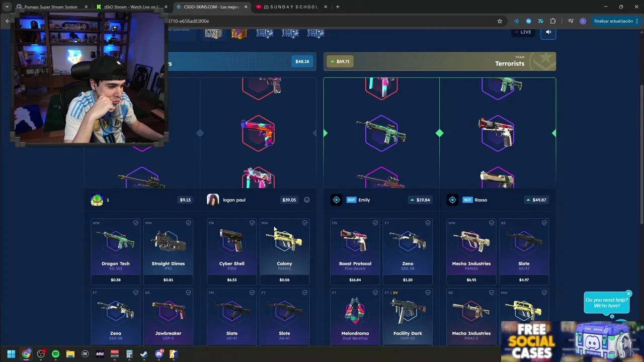
Task: Open the Mecha Industries FAMAS skin card
Action: (x=471, y=251)
